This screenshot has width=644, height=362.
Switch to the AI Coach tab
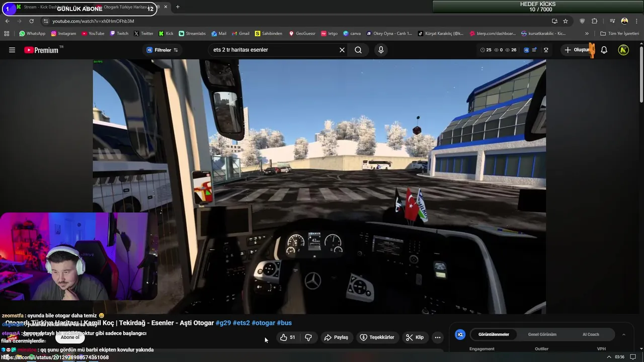(x=591, y=334)
